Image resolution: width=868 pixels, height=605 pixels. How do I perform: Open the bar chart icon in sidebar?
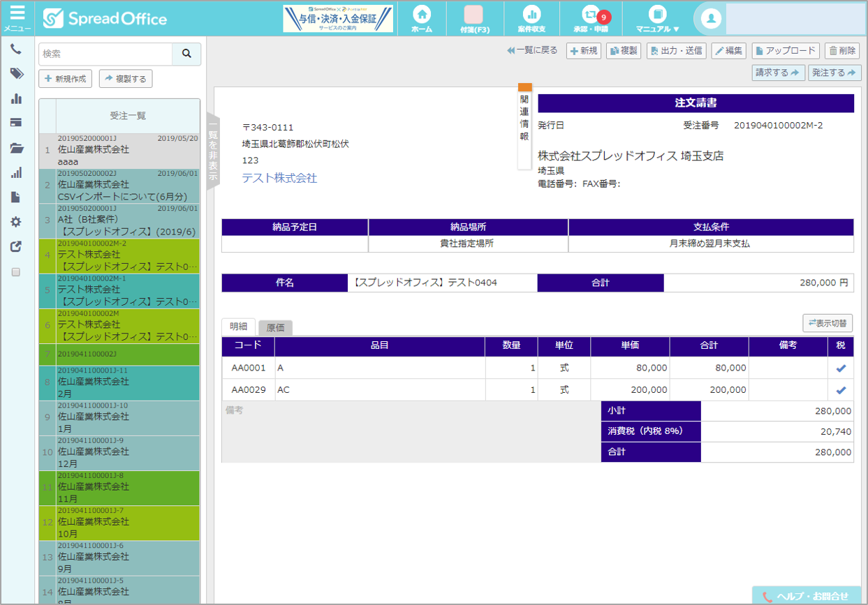tap(16, 98)
